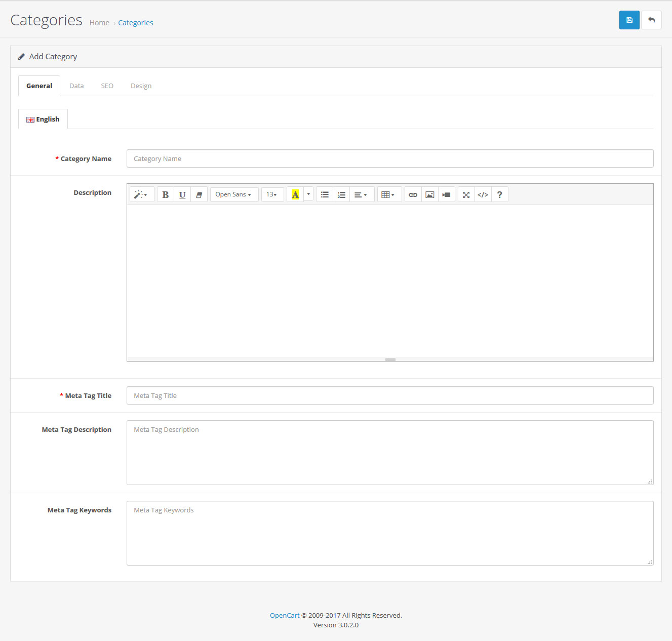This screenshot has width=672, height=641.
Task: Click the Meta Tag Description resize corner handle
Action: coord(650,482)
